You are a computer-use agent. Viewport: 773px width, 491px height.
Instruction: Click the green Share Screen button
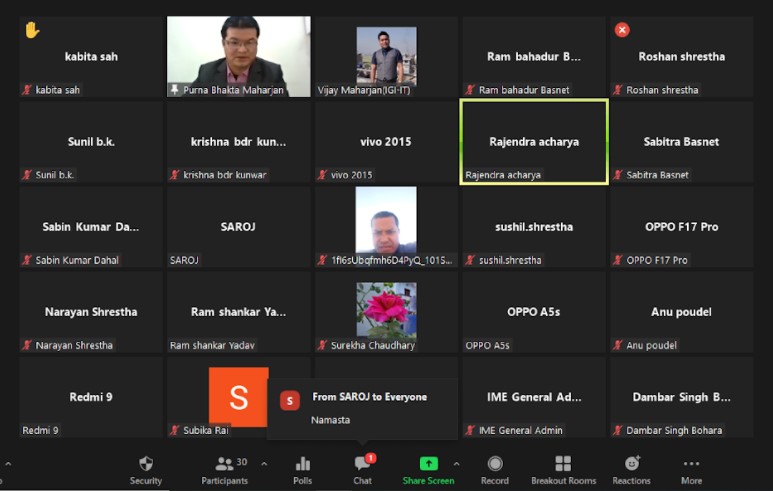click(x=428, y=469)
